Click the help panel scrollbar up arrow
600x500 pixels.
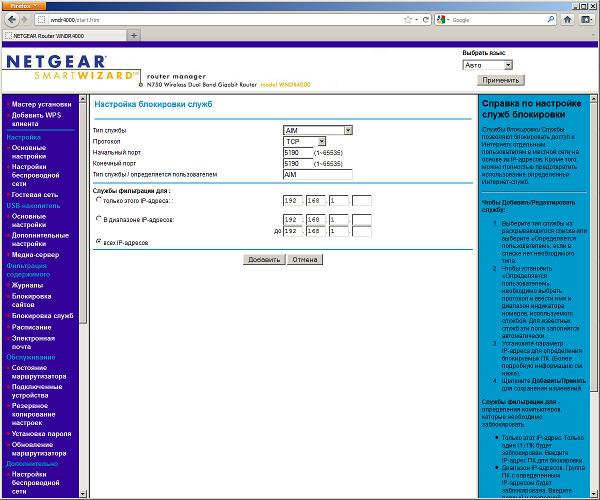pyautogui.click(x=593, y=99)
